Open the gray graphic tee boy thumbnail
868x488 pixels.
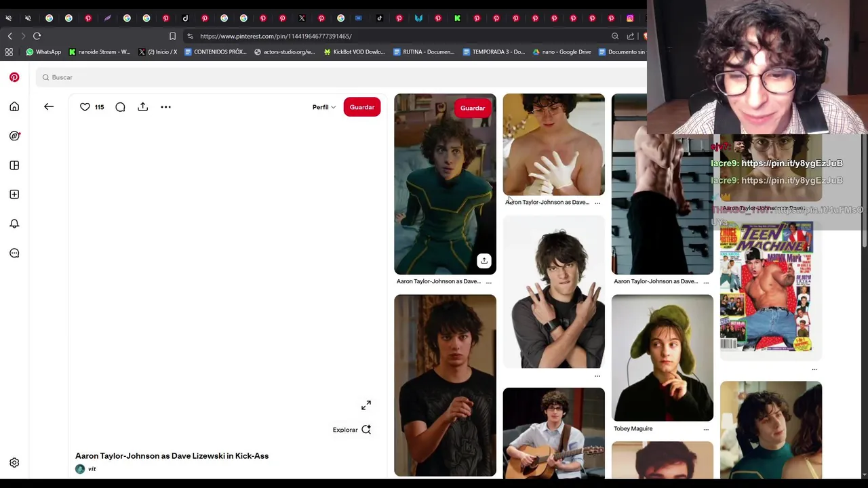445,386
